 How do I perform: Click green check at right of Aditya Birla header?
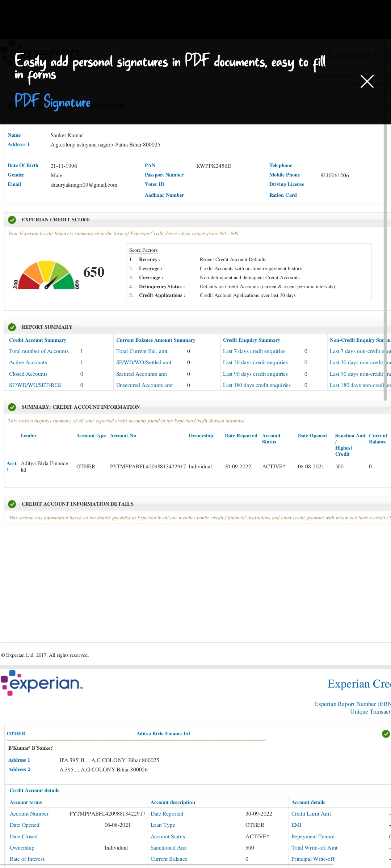(386, 733)
